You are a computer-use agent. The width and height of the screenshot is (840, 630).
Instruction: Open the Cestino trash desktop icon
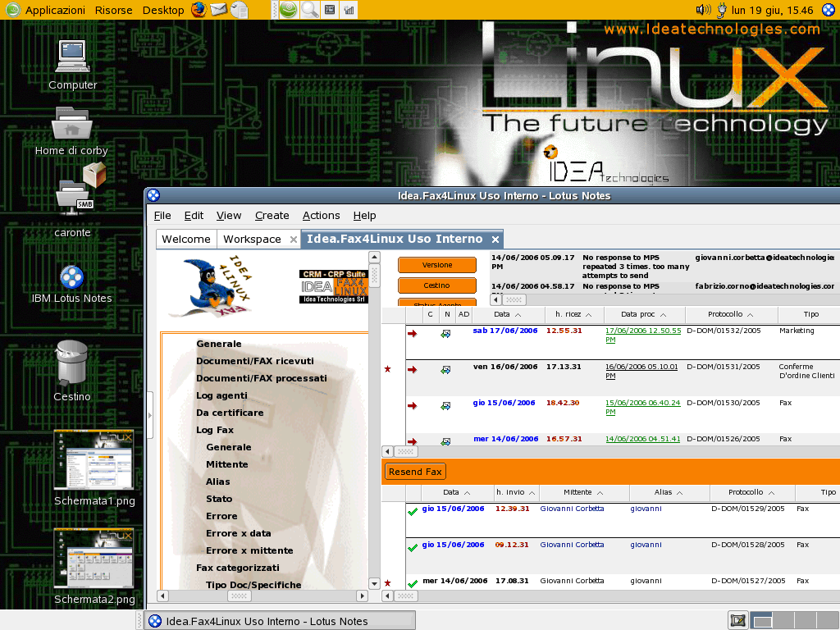pyautogui.click(x=72, y=363)
